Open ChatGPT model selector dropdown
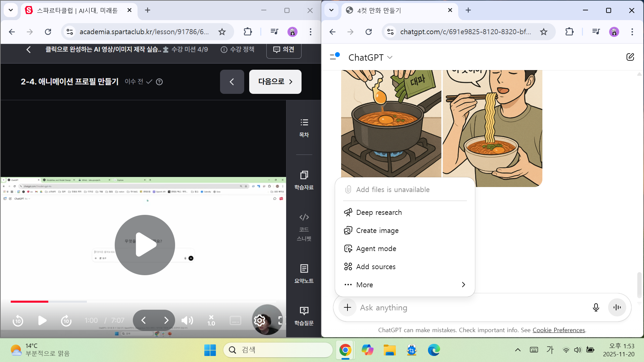 (x=370, y=57)
